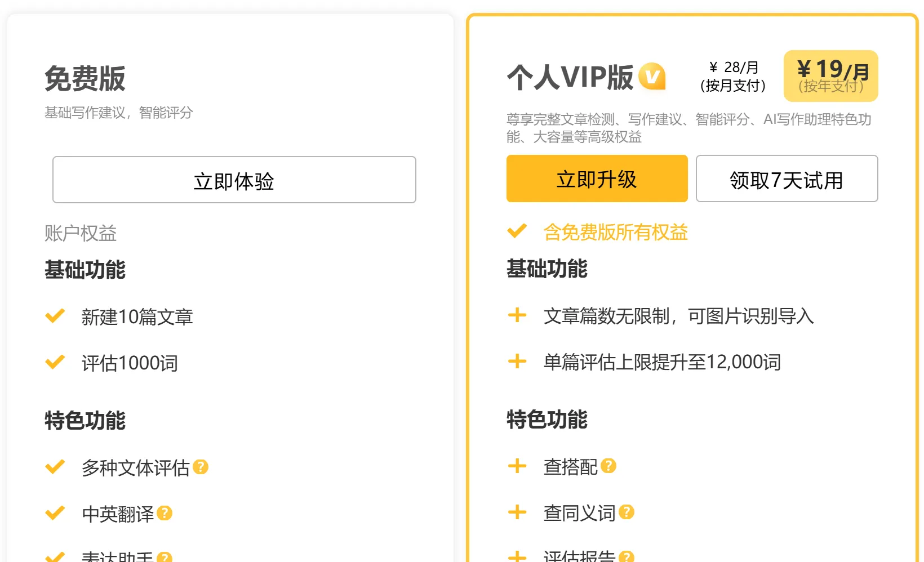Click the plus icon before 评估报告
This screenshot has width=924, height=562.
(x=517, y=557)
